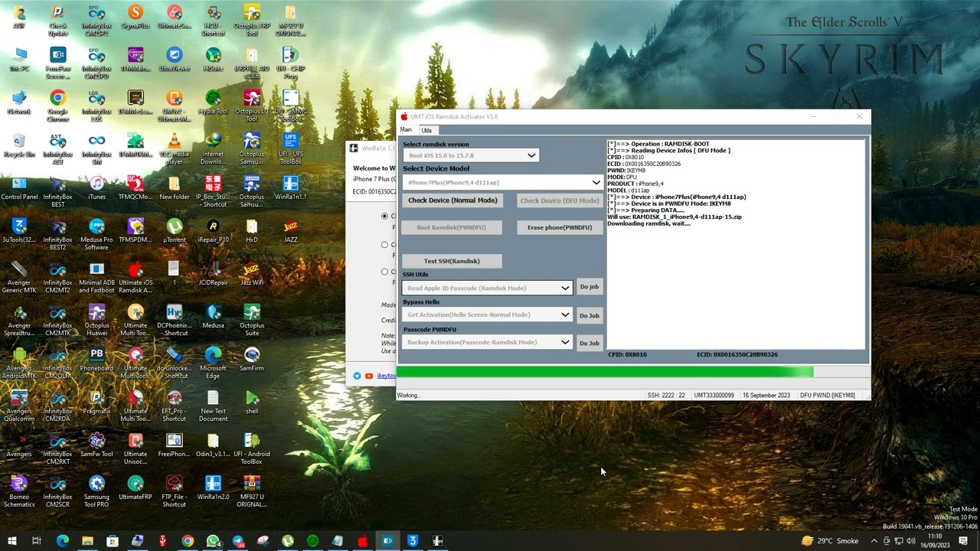Click the "SSH: 2222 : 22" status entry
This screenshot has width=980, height=551.
(x=666, y=396)
